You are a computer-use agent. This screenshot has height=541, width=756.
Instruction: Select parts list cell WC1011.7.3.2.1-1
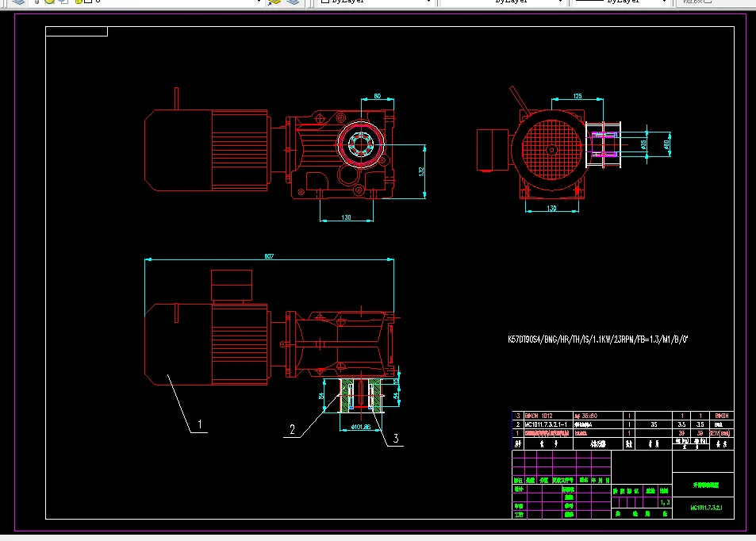coord(546,425)
